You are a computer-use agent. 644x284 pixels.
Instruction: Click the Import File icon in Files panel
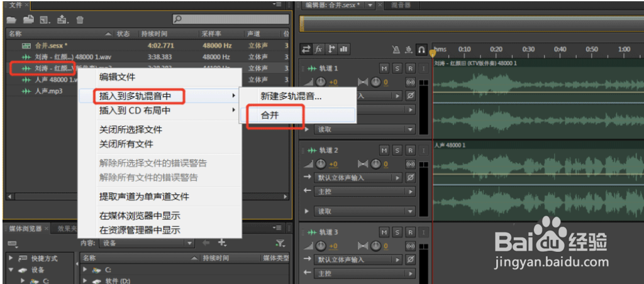pos(28,19)
